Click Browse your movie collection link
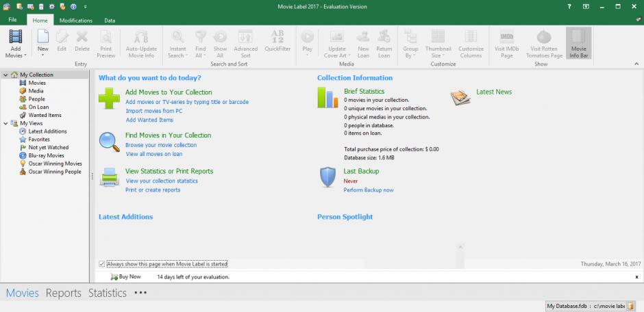644x312 pixels. (161, 145)
